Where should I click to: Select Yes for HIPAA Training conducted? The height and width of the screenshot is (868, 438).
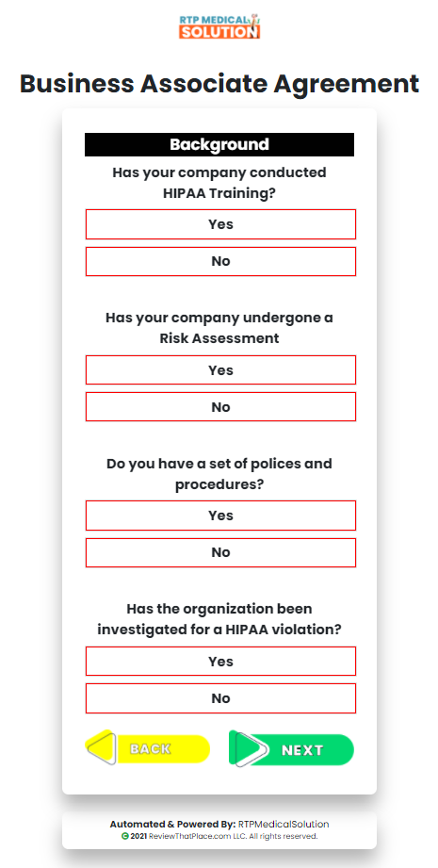[x=220, y=224]
